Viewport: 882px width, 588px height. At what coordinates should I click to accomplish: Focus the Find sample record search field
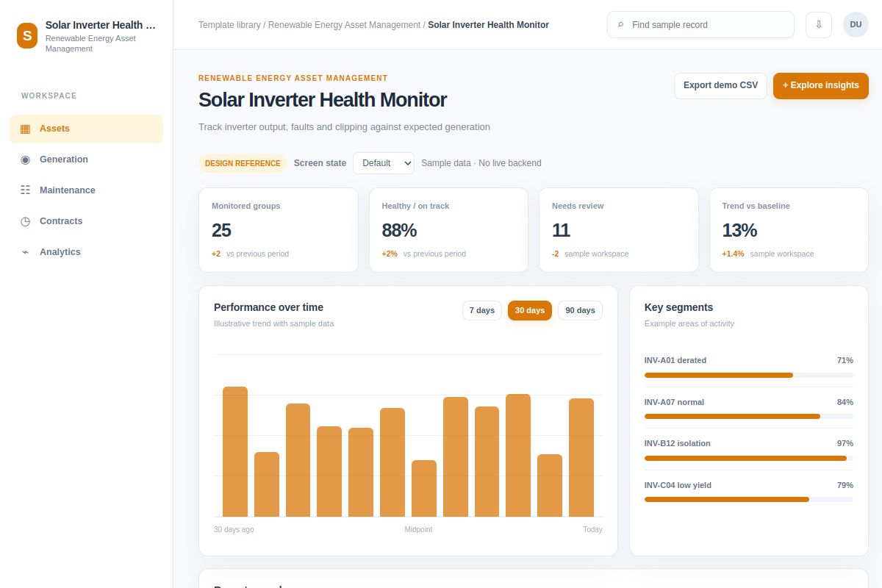(700, 24)
